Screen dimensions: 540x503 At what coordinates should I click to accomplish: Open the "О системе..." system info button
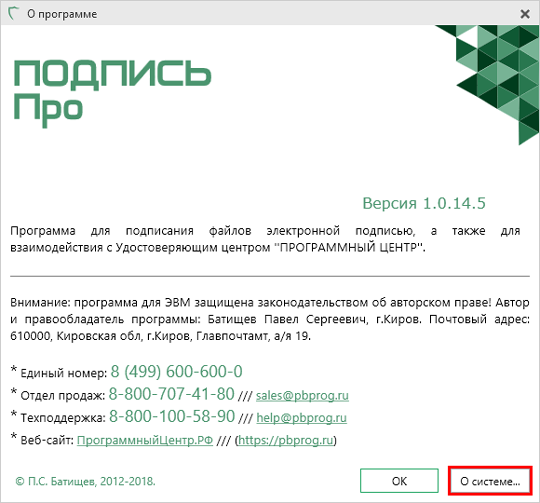click(x=490, y=481)
